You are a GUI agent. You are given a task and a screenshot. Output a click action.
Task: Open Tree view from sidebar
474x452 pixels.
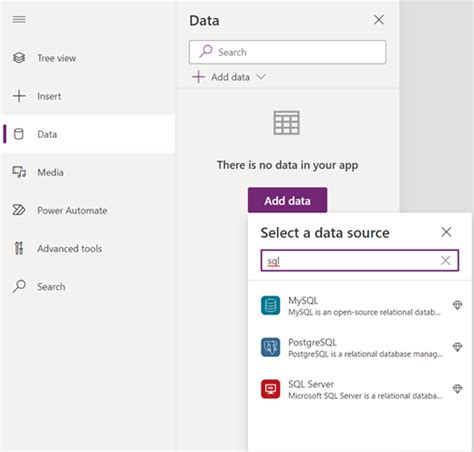pos(57,58)
